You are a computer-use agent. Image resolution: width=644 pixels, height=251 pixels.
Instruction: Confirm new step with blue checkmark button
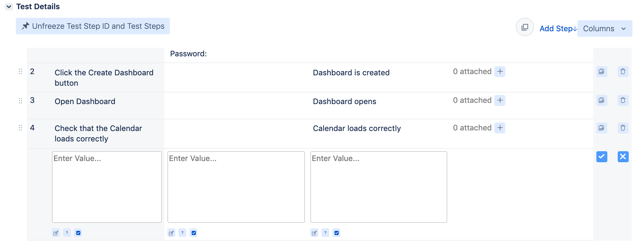coord(602,157)
